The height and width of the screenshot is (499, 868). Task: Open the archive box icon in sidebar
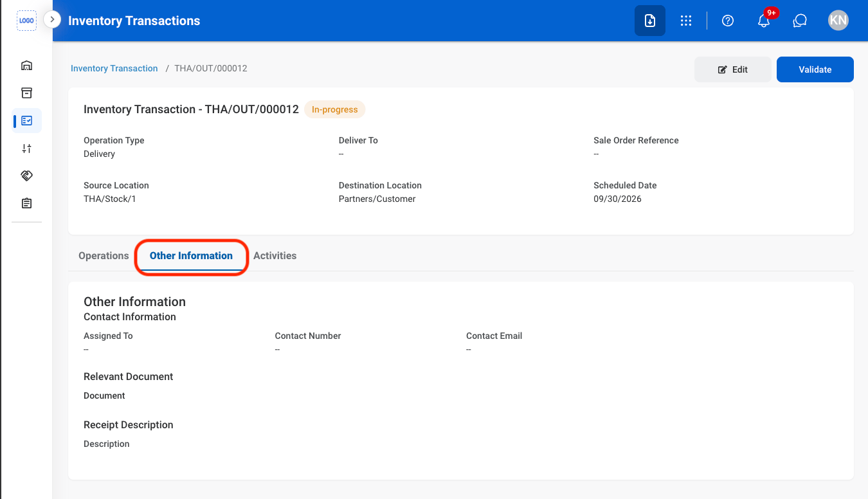click(x=26, y=93)
